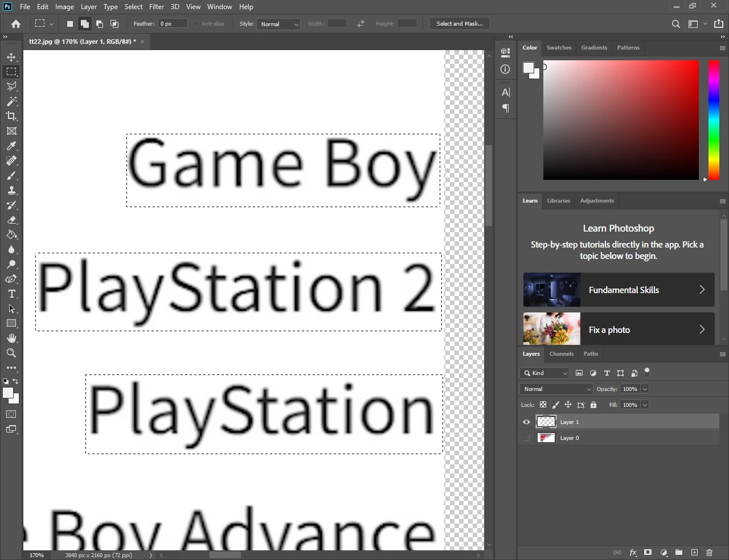Image resolution: width=729 pixels, height=560 pixels.
Task: Select the Paint Bucket tool
Action: pos(11,235)
